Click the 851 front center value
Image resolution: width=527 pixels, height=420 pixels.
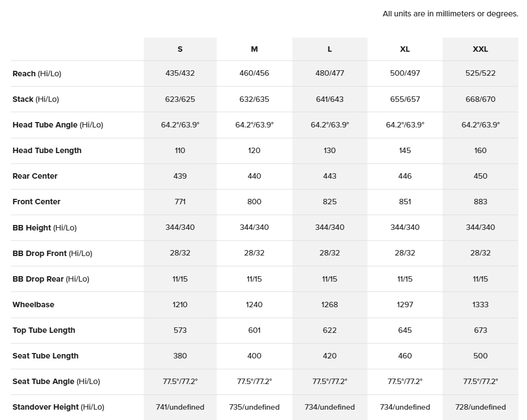(x=405, y=202)
